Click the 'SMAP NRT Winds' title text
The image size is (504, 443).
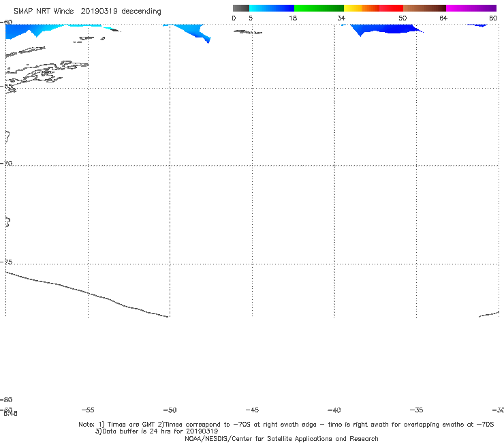[44, 11]
